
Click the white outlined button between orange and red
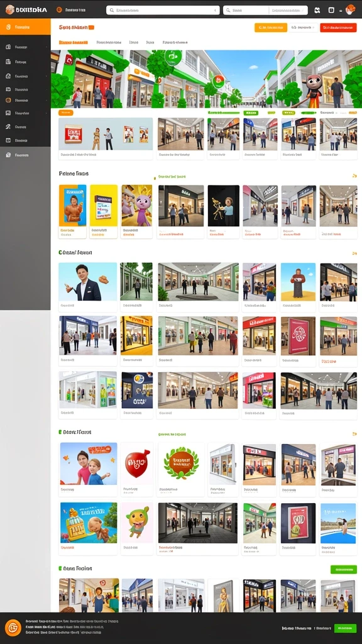point(304,28)
